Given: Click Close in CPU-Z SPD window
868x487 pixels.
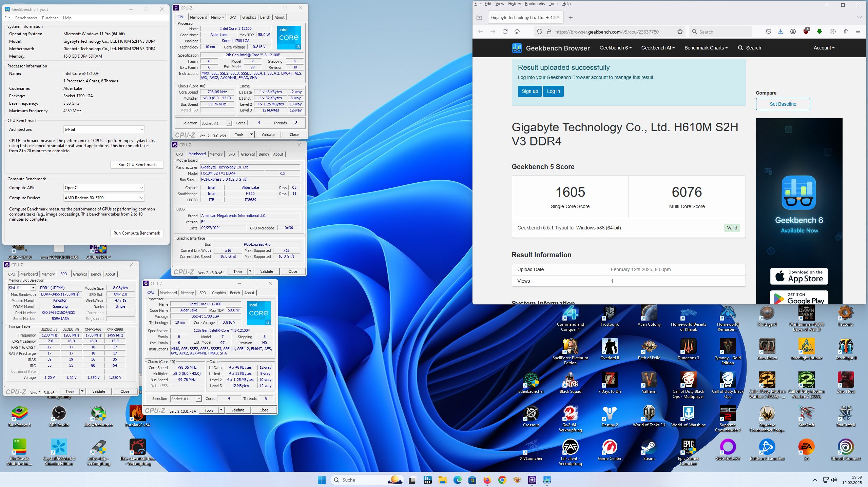Looking at the screenshot, I should pyautogui.click(x=125, y=391).
